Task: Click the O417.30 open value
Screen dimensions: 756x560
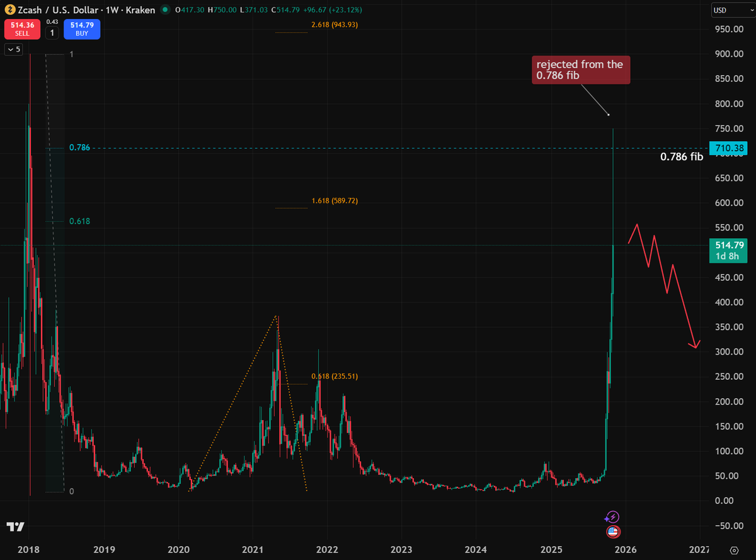Action: click(x=189, y=10)
